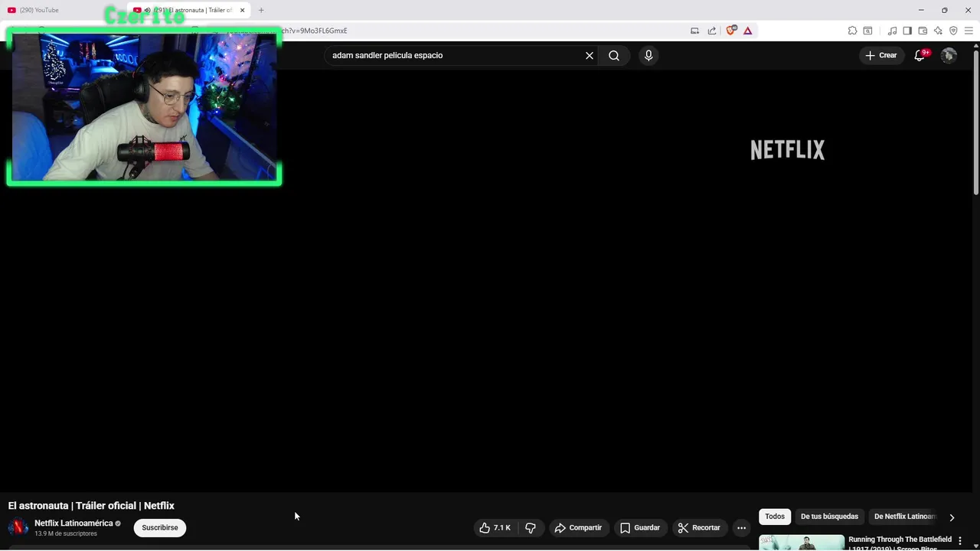Start voice search with the microphone icon
Viewport: 980px width, 551px height.
(648, 55)
